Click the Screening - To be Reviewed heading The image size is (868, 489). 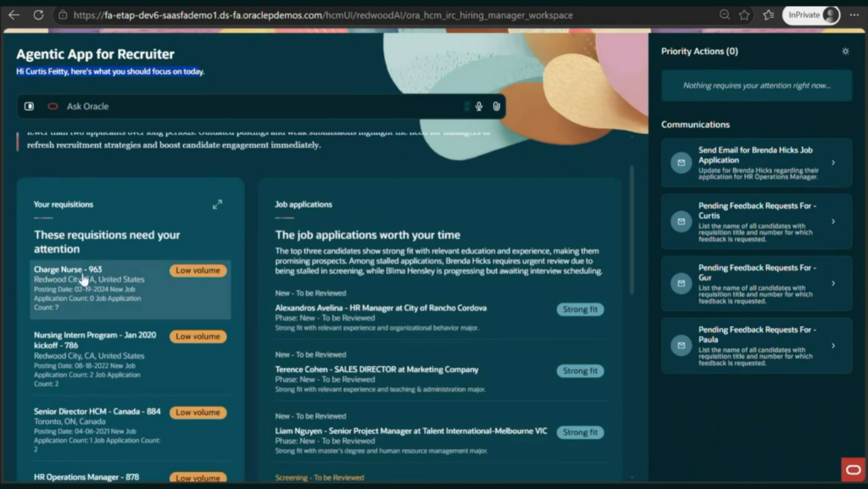[x=320, y=477]
